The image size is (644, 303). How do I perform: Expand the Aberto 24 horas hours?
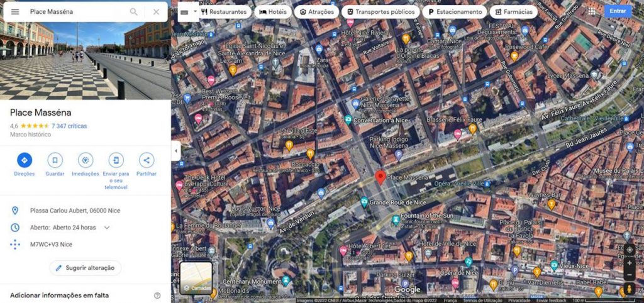107,228
